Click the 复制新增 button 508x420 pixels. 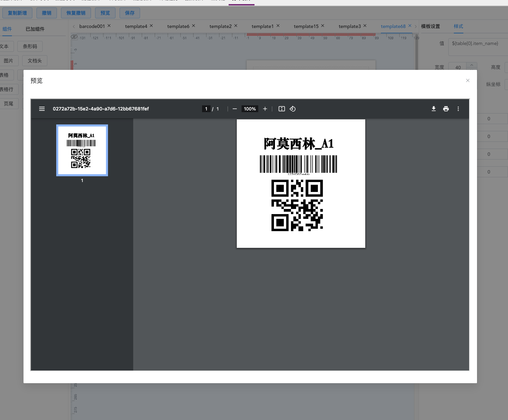tap(17, 13)
